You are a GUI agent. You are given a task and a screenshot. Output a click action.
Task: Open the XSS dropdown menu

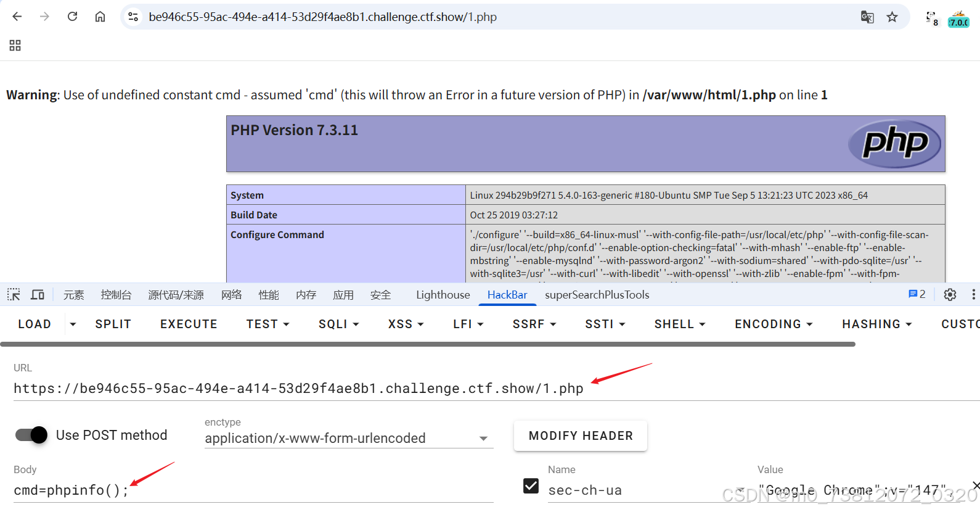pyautogui.click(x=406, y=324)
